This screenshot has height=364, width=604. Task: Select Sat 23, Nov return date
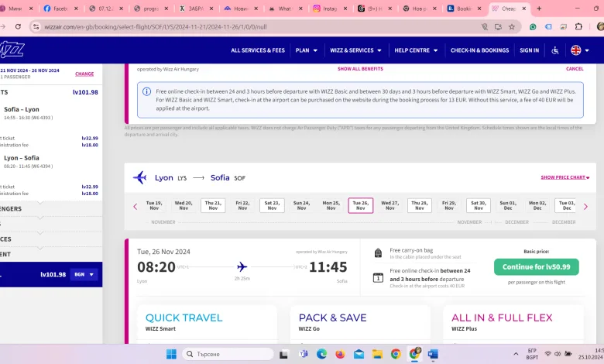click(x=272, y=205)
